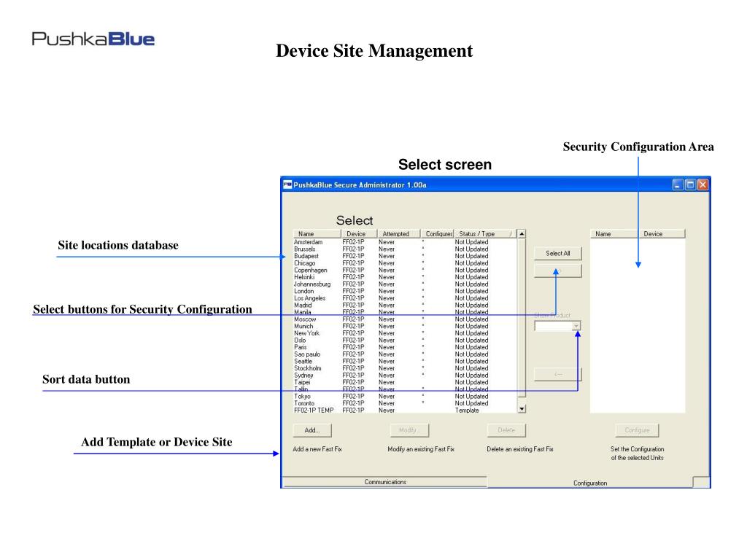This screenshot has height=560, width=747.
Task: Select the Toronto row
Action: pos(404,403)
